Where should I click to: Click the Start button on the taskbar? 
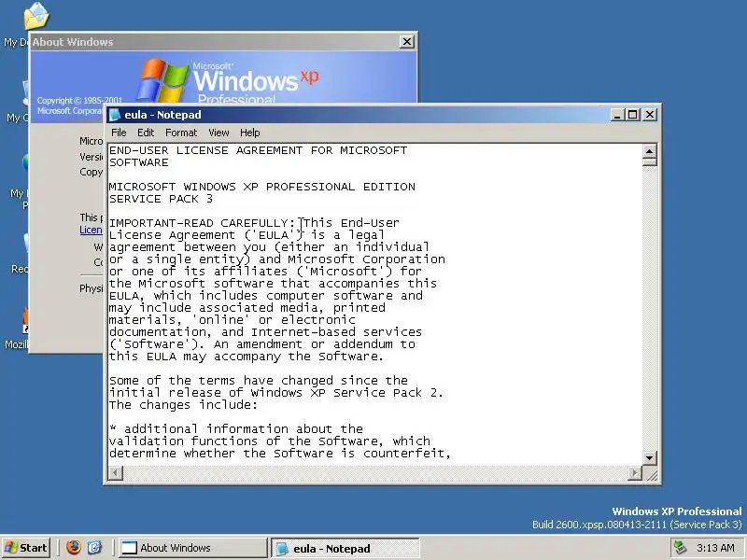[x=26, y=548]
